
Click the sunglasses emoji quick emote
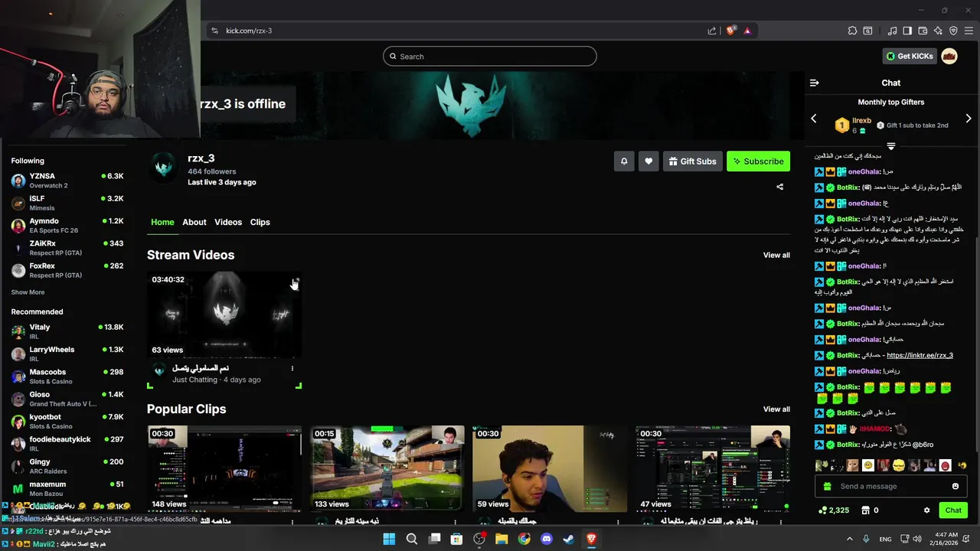899,465
